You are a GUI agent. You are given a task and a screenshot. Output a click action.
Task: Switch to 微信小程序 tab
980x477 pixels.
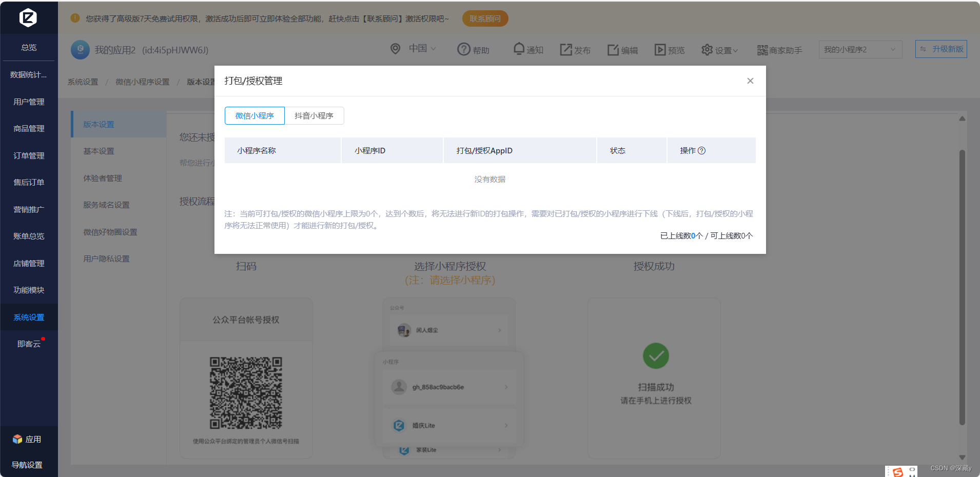point(254,115)
